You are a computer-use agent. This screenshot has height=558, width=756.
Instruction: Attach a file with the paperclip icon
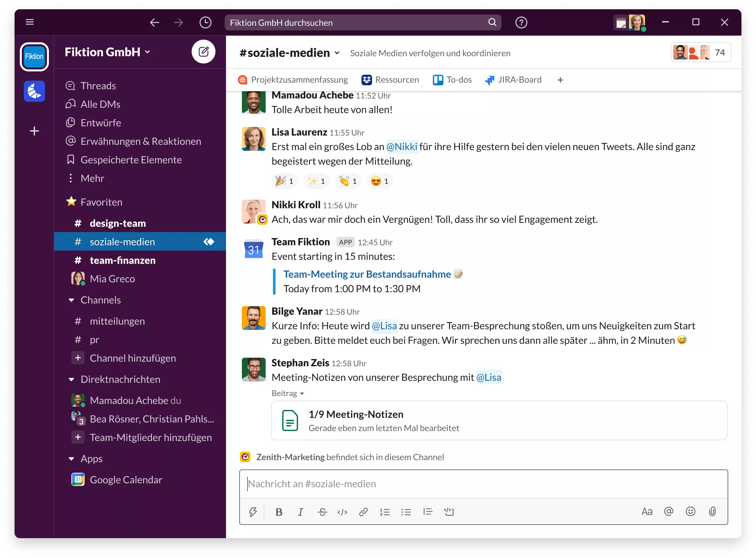pyautogui.click(x=713, y=511)
